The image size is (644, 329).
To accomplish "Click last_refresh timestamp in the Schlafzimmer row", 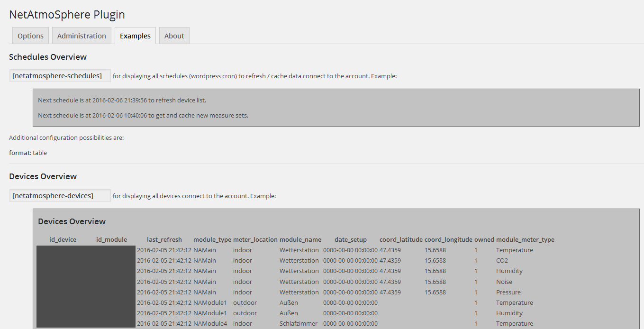I will click(x=164, y=323).
